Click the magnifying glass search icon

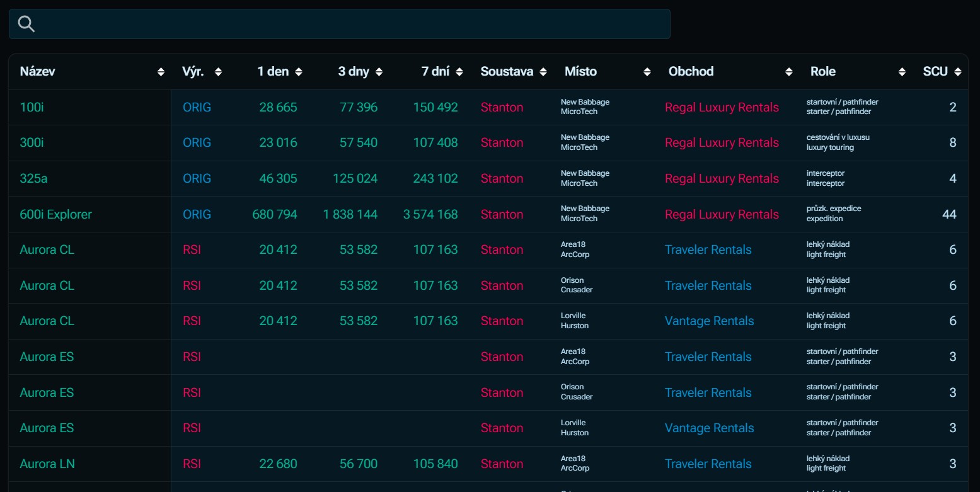point(26,24)
